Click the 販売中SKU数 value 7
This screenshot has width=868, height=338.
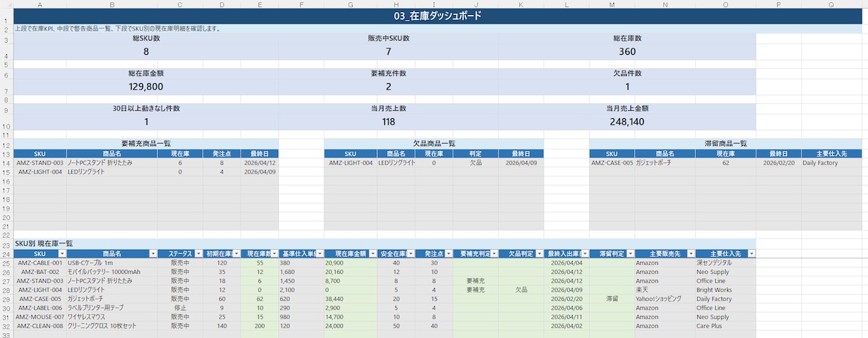(x=388, y=51)
